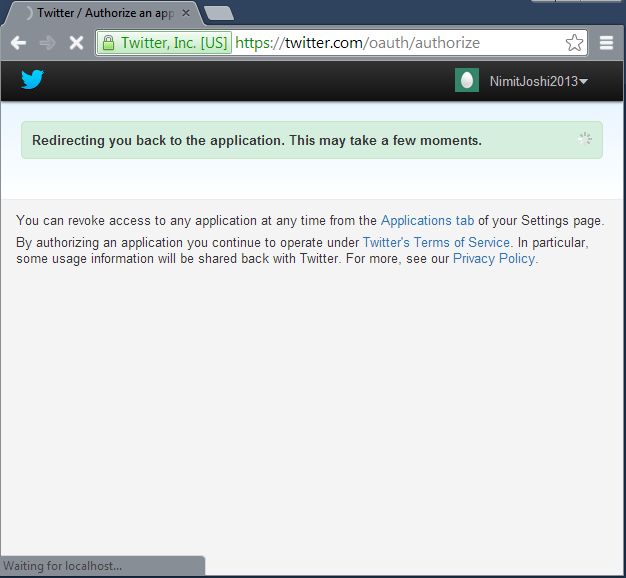The width and height of the screenshot is (626, 578).
Task: Expand the NimitJoshi2013 account dropdown
Action: (539, 81)
